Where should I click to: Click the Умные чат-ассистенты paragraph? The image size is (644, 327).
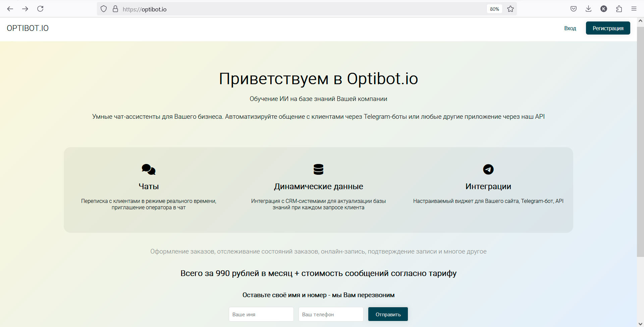pos(318,117)
